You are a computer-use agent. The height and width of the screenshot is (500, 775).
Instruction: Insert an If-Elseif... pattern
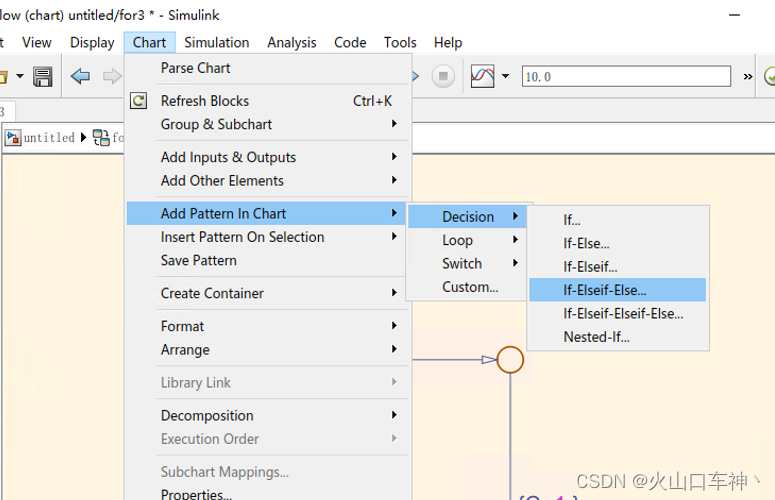(x=617, y=267)
